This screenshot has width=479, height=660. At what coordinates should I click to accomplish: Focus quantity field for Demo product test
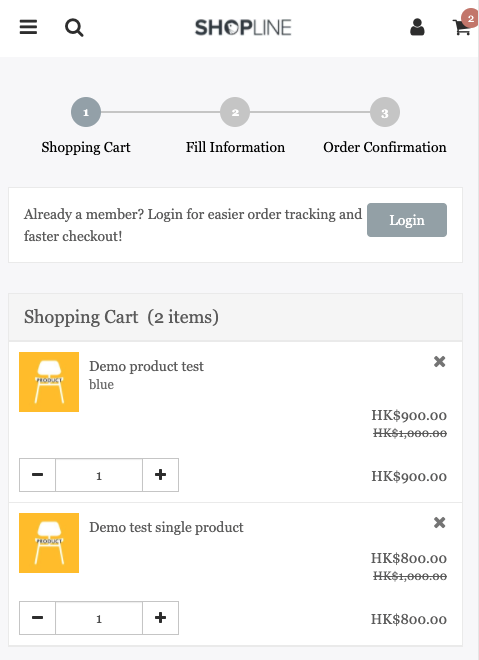[x=99, y=475]
